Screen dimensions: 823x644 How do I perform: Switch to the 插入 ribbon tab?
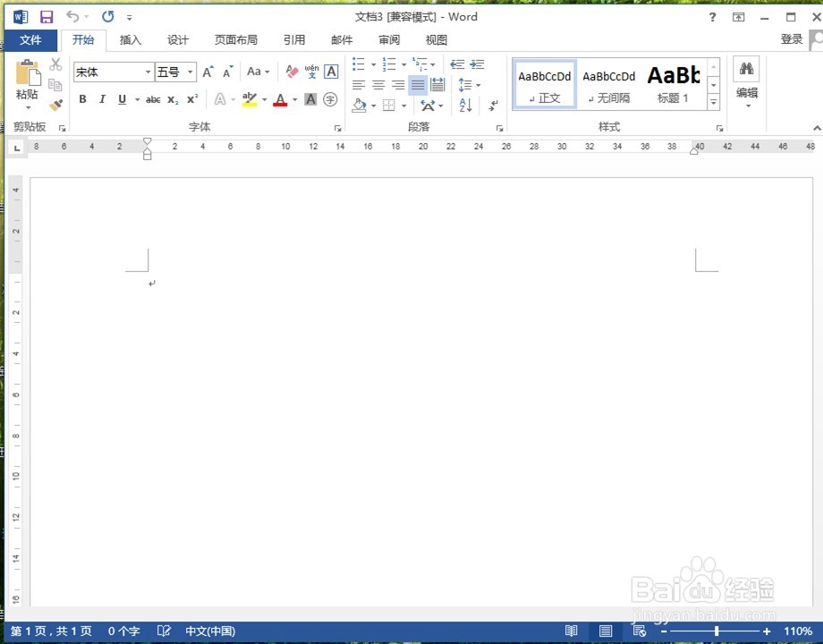click(x=131, y=39)
